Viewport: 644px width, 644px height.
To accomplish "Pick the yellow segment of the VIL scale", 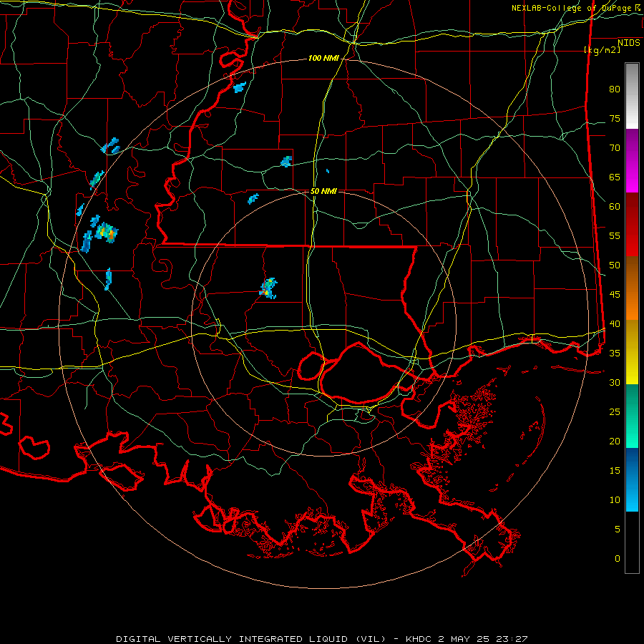I will pos(632,352).
